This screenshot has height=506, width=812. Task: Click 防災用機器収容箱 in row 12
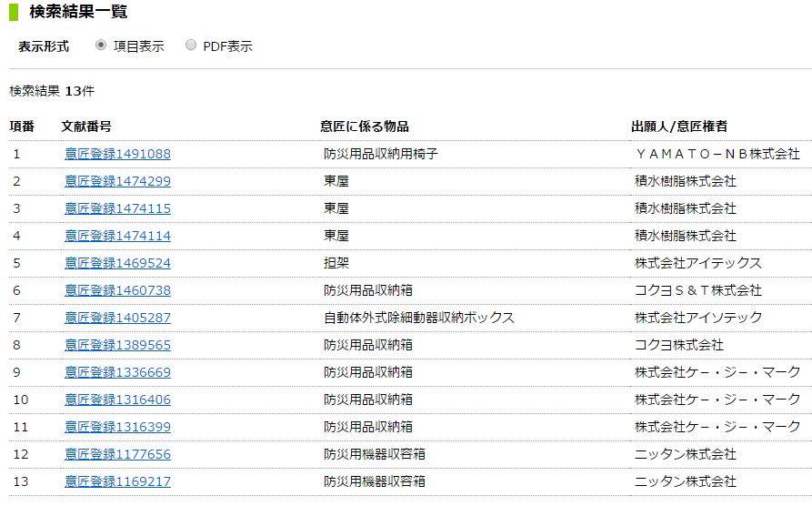tap(375, 454)
